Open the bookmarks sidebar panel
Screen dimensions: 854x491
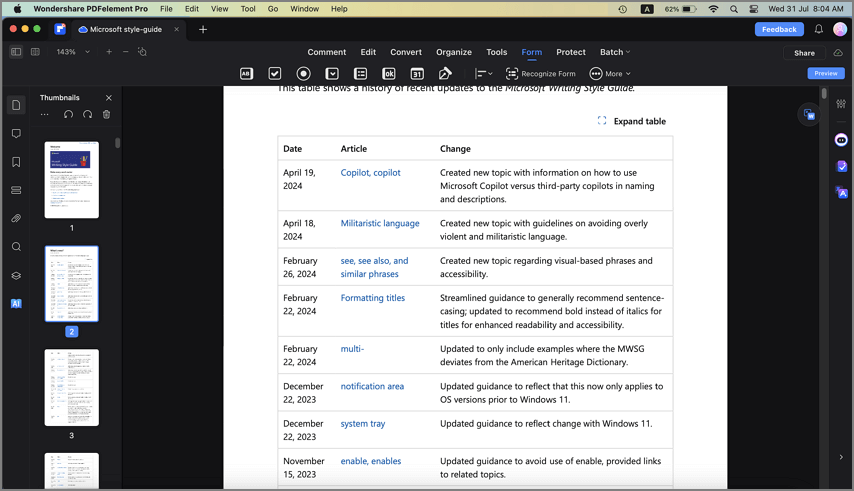(x=16, y=162)
